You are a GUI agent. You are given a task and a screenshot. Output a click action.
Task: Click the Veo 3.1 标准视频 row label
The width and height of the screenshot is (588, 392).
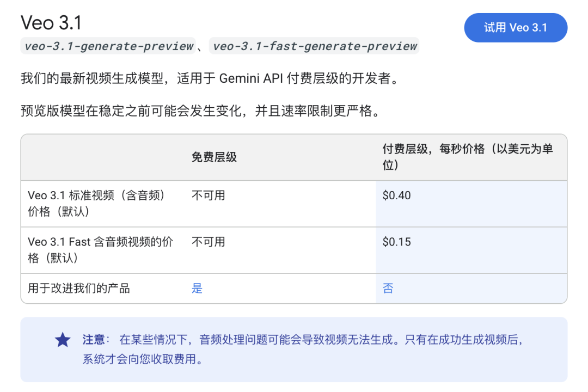coord(96,203)
